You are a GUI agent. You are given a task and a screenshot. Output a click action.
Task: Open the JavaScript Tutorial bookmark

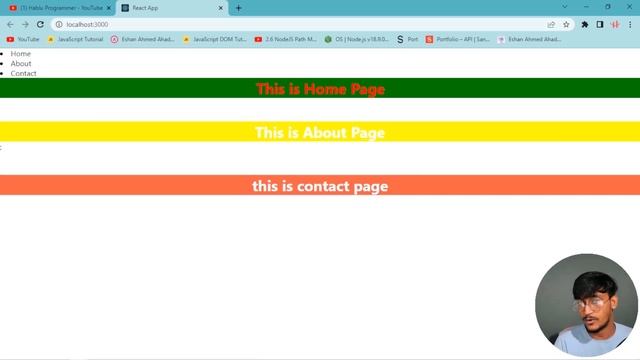click(76, 39)
